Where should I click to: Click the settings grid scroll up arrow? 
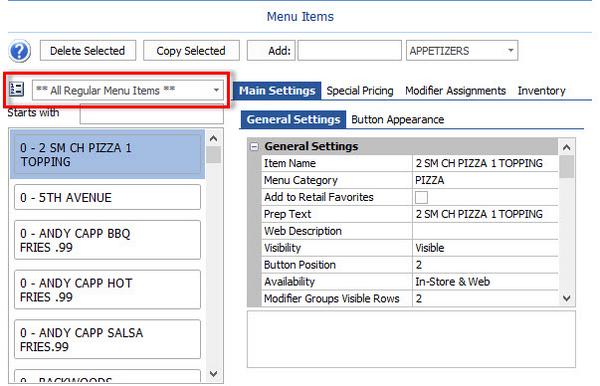pyautogui.click(x=567, y=147)
